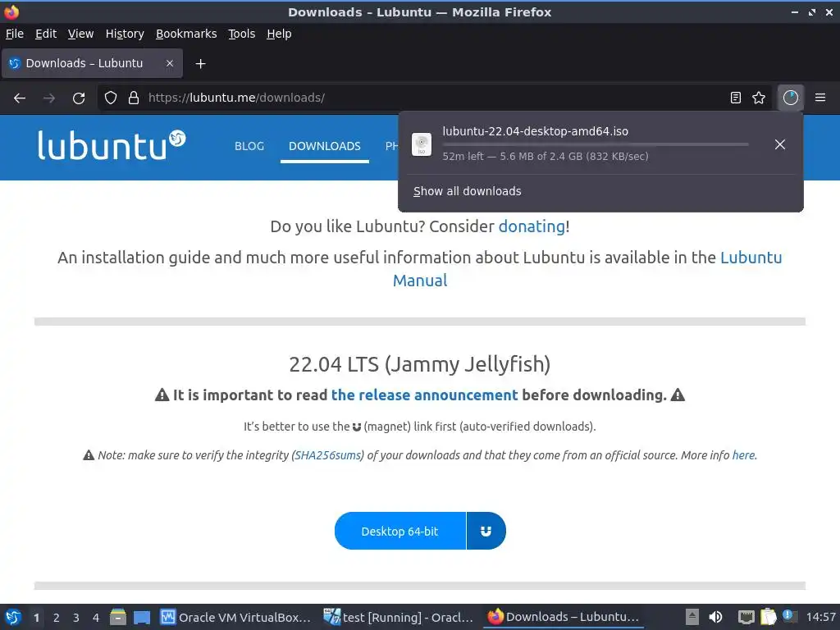Switch to virtual desktop 3
This screenshot has width=840, height=630.
(76, 617)
